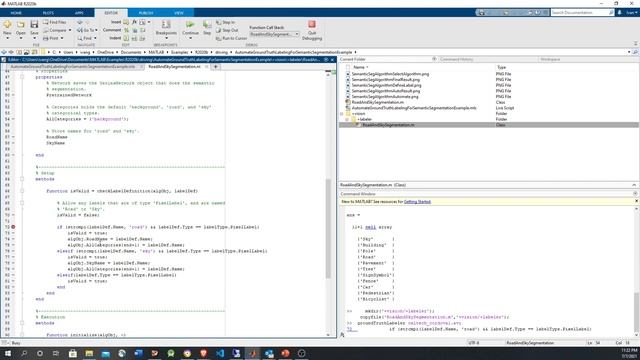Click the Type column header in Current Folder

click(x=501, y=67)
